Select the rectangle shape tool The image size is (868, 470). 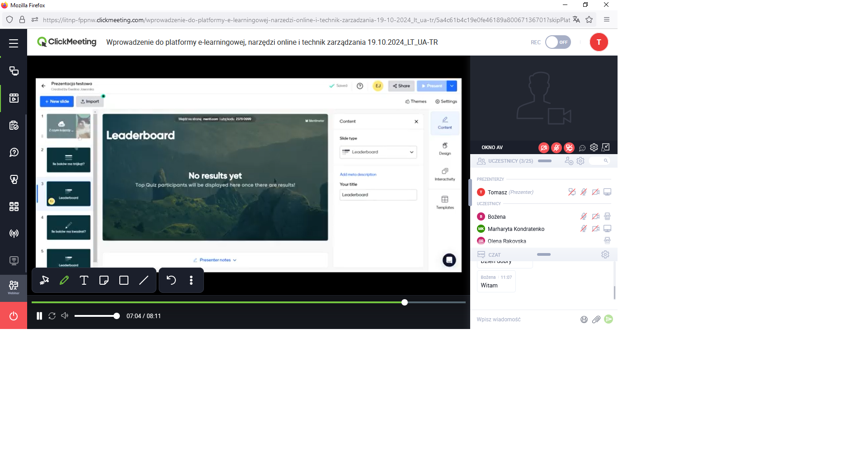point(124,280)
